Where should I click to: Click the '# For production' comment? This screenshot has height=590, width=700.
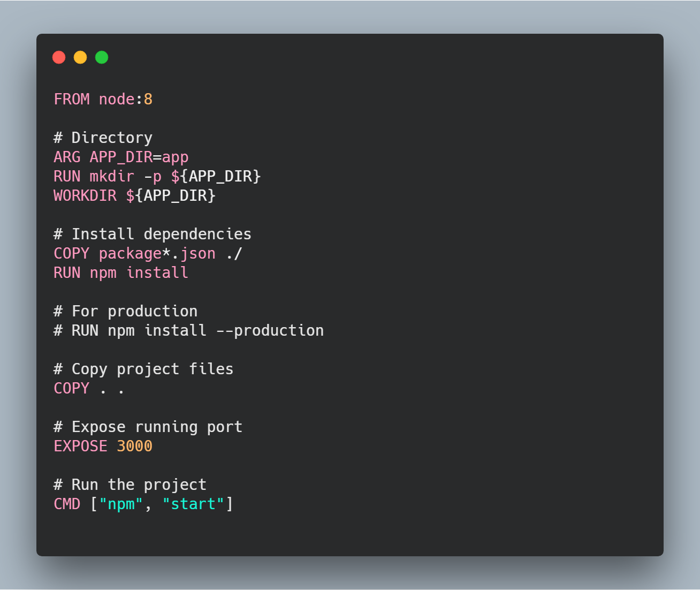(x=126, y=311)
